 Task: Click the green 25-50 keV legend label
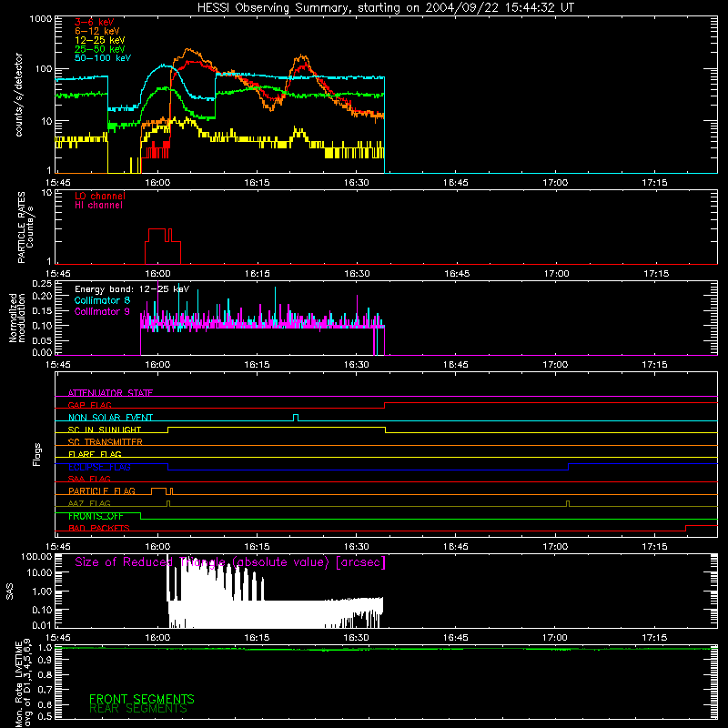100,49
